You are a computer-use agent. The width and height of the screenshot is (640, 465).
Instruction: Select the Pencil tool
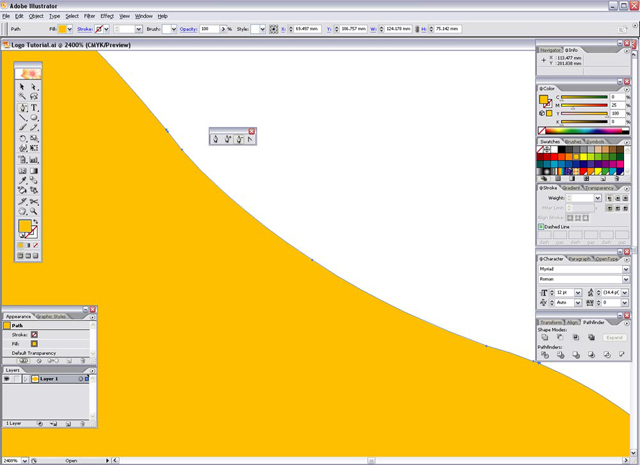click(x=34, y=127)
